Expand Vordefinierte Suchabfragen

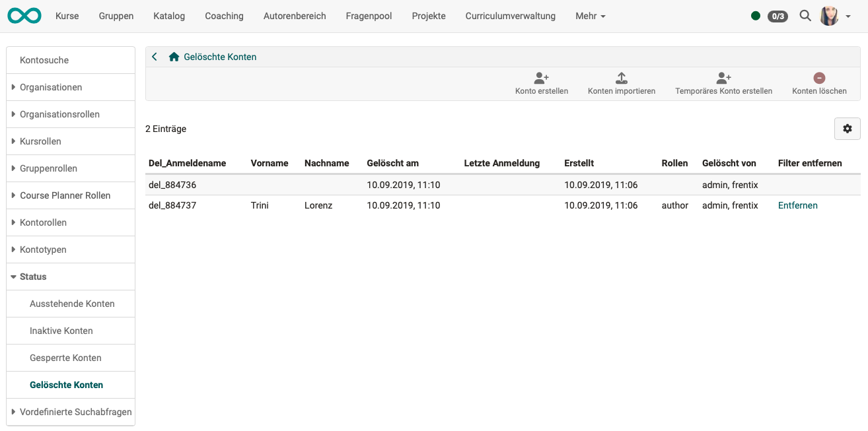[x=75, y=411]
